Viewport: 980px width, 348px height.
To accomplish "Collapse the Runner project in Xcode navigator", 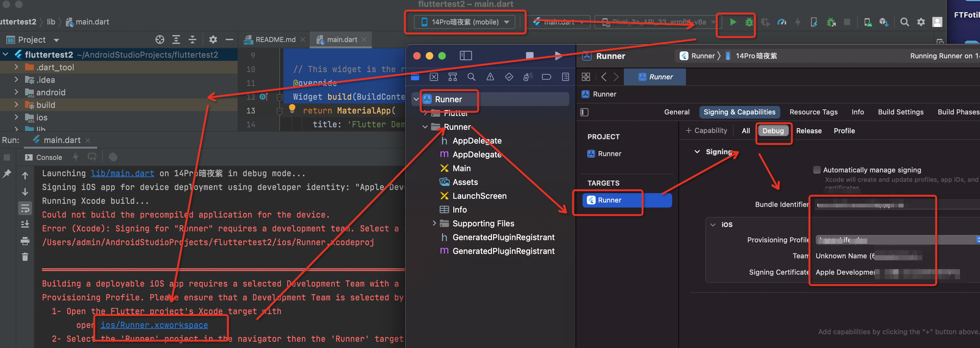I will pyautogui.click(x=416, y=99).
